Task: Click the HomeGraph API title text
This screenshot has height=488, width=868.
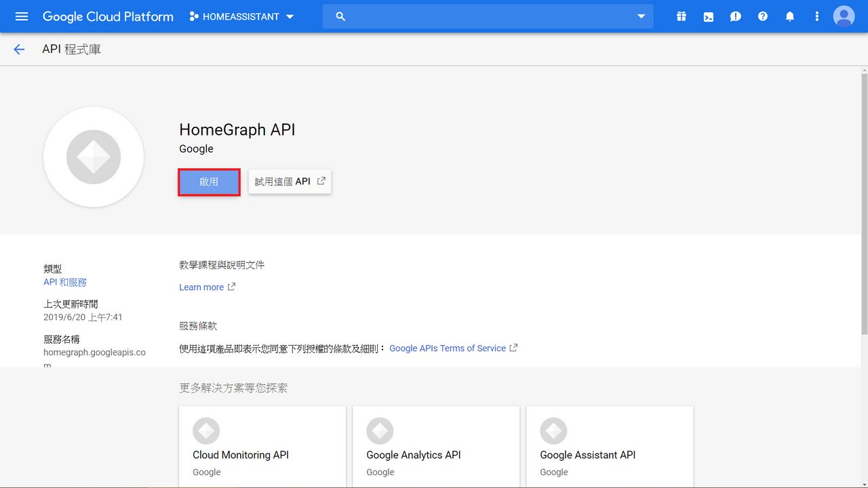Action: 237,129
